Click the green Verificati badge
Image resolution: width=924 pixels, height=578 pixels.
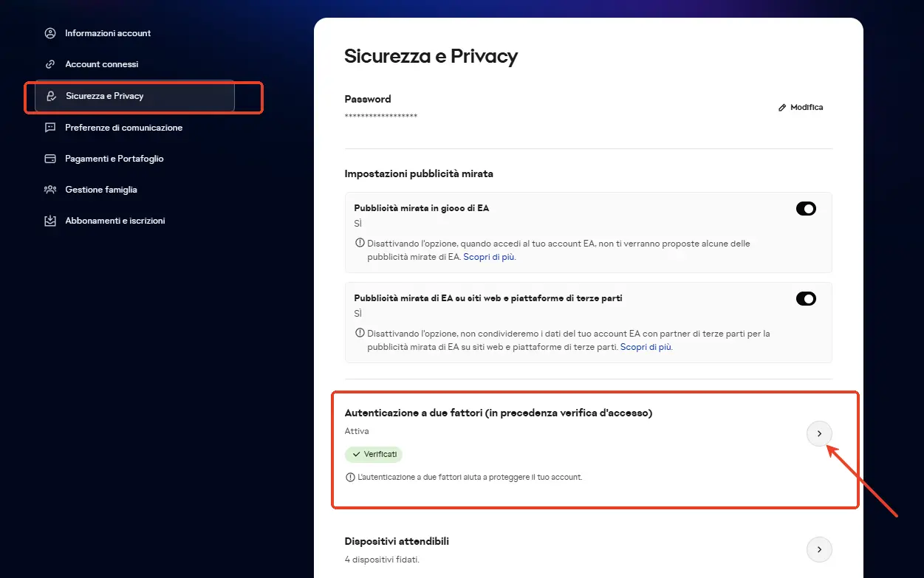point(374,455)
